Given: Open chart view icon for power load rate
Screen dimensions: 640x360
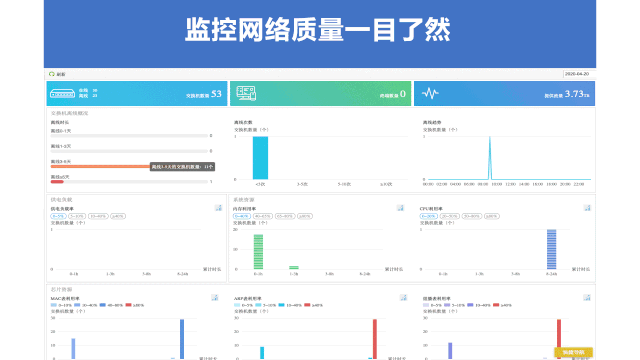Looking at the screenshot, I should (218, 208).
